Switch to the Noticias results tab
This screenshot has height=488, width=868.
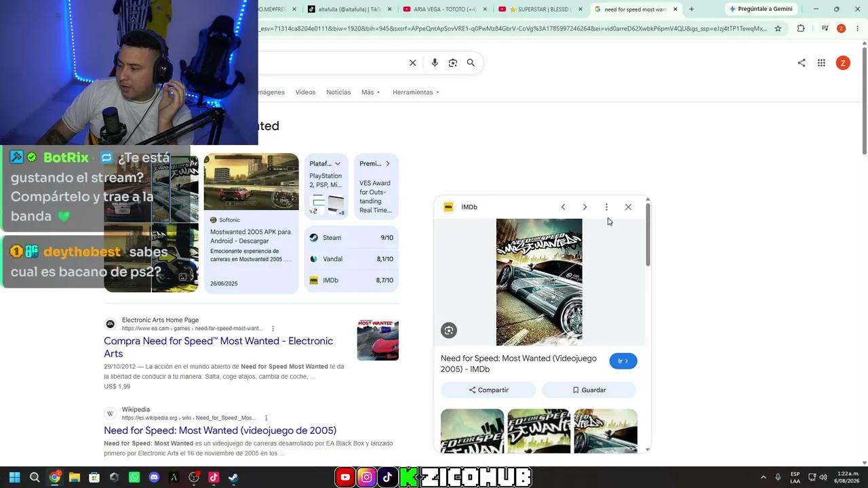(x=338, y=92)
